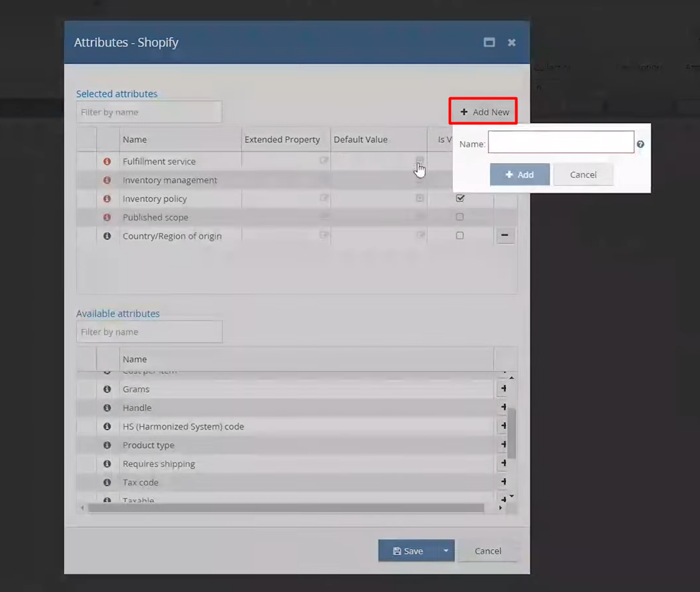Click info icon for Country/Region of origin
The height and width of the screenshot is (592, 700).
pyautogui.click(x=107, y=236)
